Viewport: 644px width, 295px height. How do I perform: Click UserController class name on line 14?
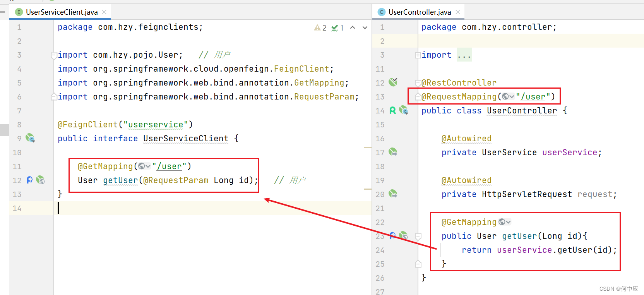point(522,111)
